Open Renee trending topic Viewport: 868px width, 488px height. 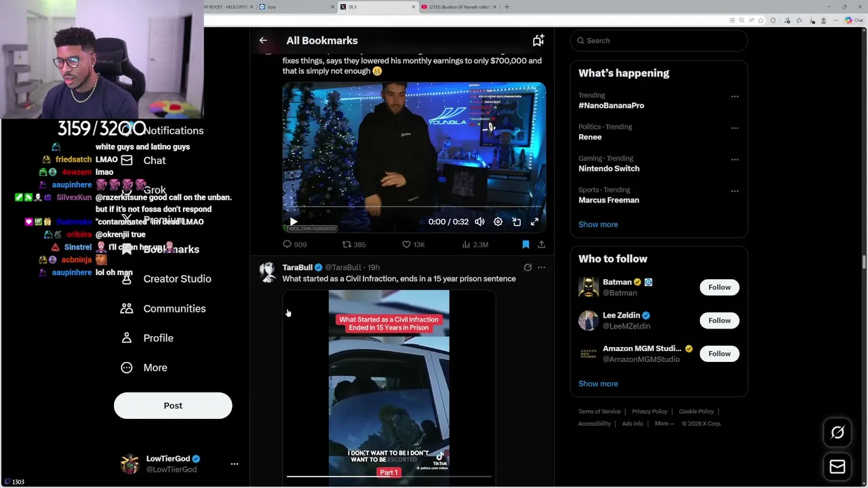tap(590, 137)
